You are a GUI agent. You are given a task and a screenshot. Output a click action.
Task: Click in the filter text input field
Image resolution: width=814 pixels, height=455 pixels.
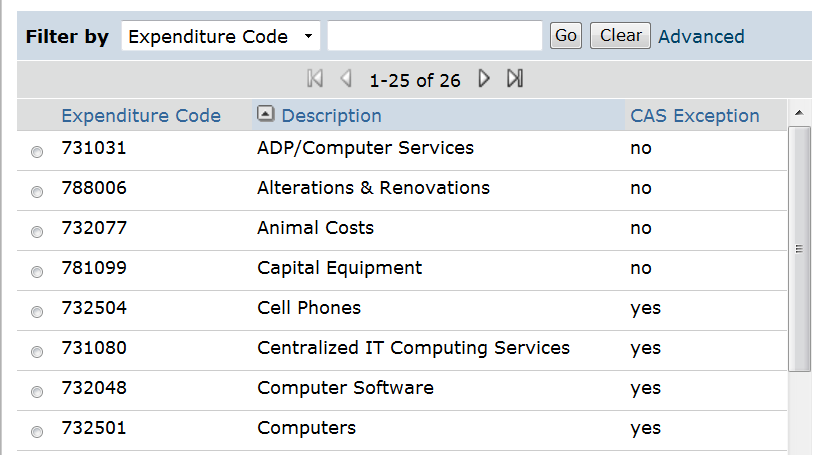(434, 36)
